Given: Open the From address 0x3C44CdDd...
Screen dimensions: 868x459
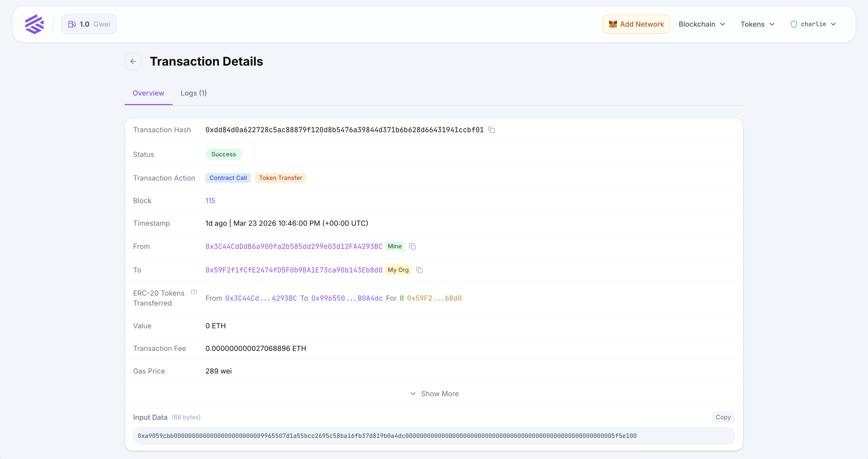Looking at the screenshot, I should [294, 247].
